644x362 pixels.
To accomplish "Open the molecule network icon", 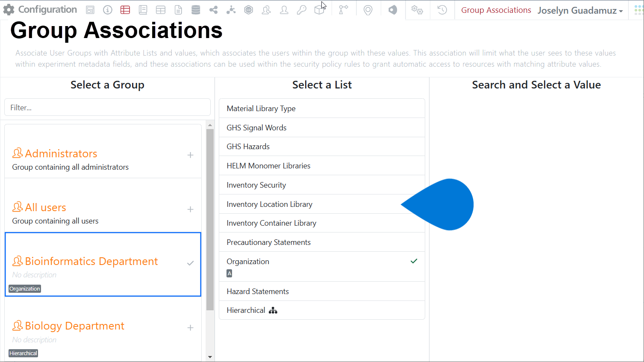I will 231,10.
